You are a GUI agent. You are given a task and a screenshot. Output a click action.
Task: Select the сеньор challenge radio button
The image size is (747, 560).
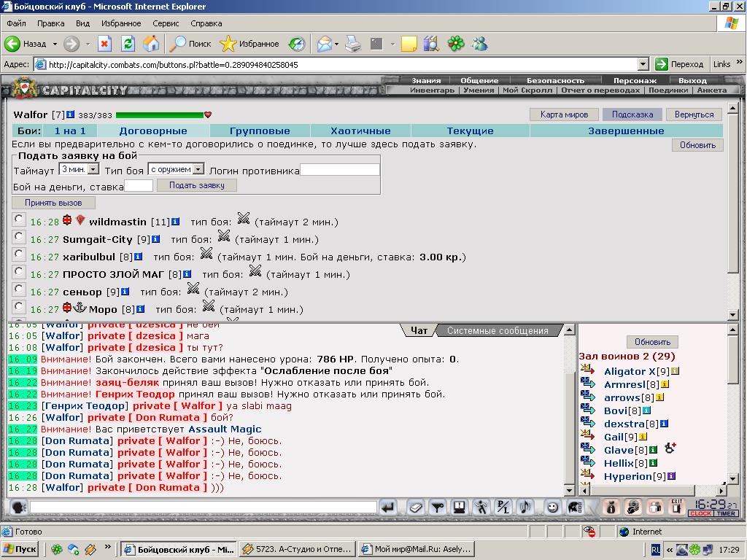pos(18,289)
